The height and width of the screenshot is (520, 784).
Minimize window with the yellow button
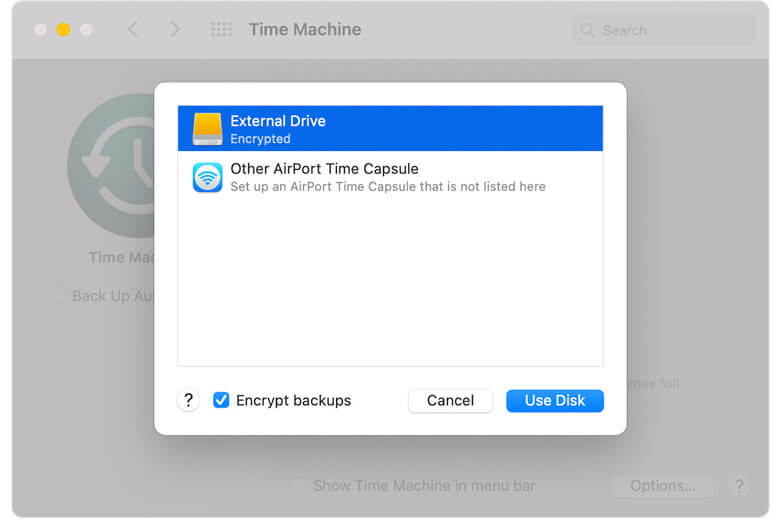(x=64, y=30)
